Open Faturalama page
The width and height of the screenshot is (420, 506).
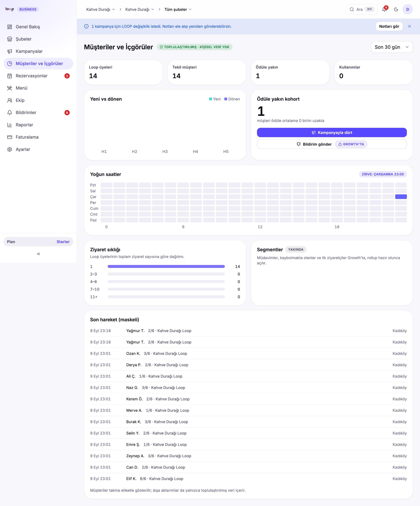38,137
